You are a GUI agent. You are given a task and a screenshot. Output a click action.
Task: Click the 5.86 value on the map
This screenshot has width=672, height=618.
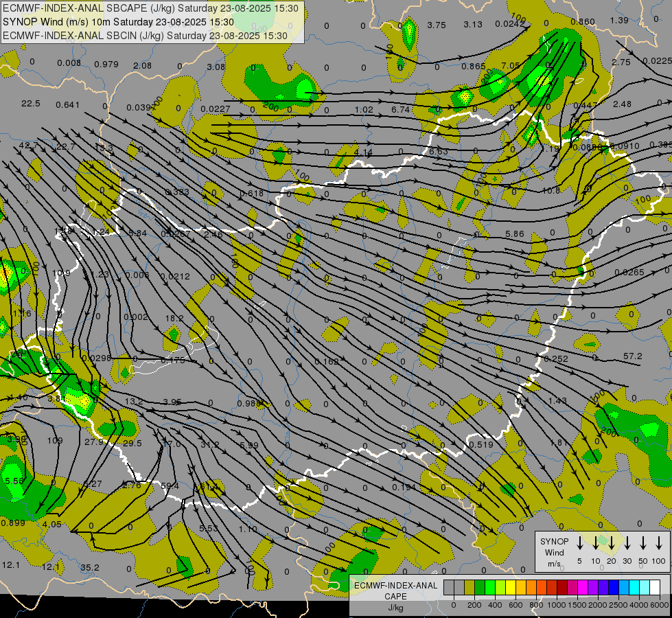pyautogui.click(x=515, y=233)
